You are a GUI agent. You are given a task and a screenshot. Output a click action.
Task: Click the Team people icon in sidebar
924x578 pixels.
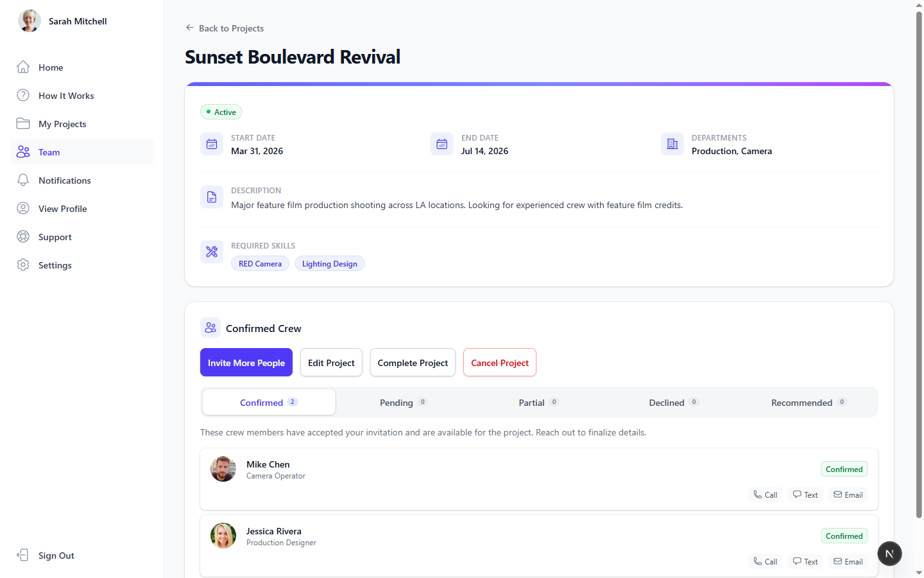pyautogui.click(x=22, y=152)
